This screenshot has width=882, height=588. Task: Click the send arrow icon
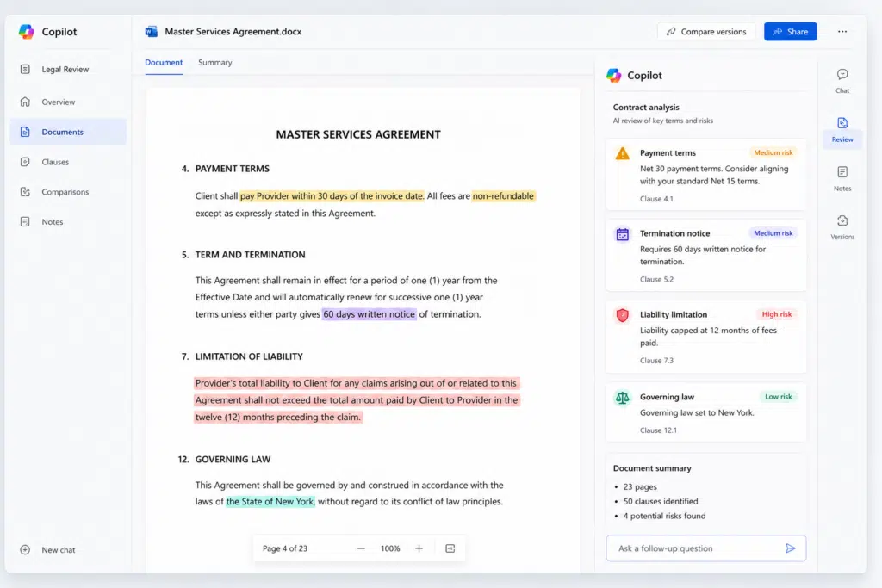(x=791, y=548)
